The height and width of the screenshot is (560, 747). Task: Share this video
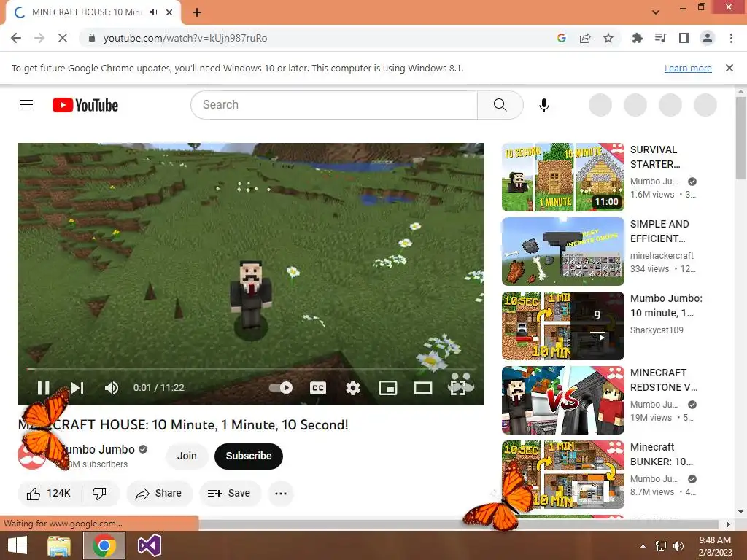point(160,494)
